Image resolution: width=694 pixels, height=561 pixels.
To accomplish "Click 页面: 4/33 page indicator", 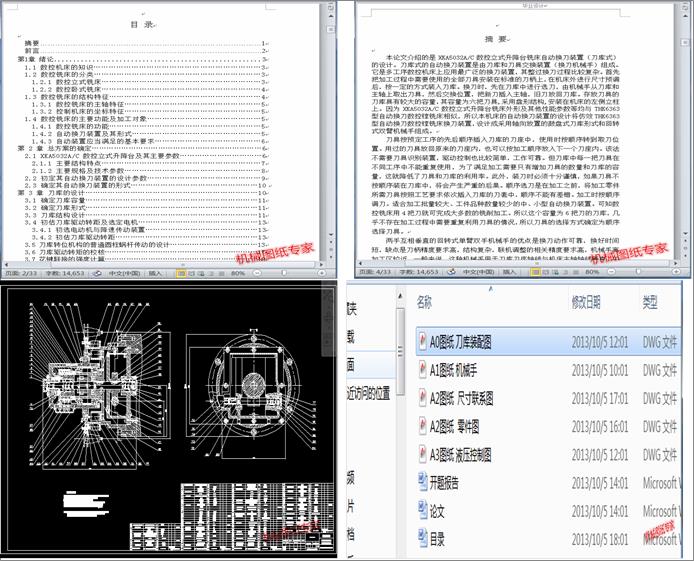I will [x=375, y=272].
